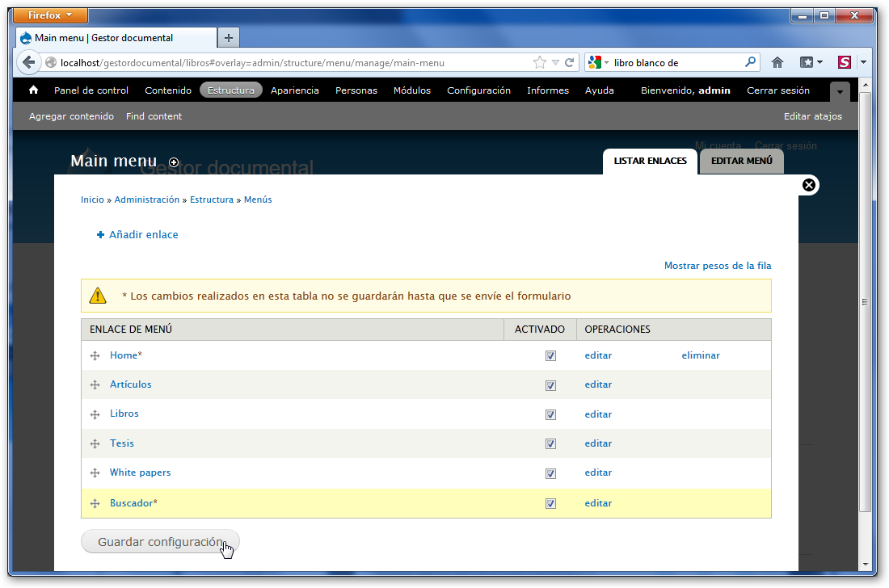Bookmark page using the star icon in URL bar

coord(539,62)
